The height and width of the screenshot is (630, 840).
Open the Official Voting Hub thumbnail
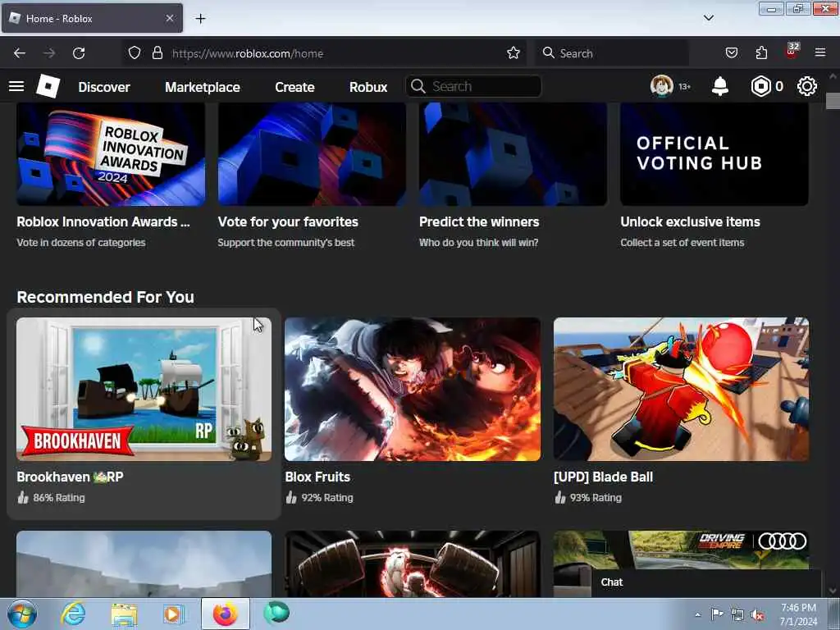[714, 153]
